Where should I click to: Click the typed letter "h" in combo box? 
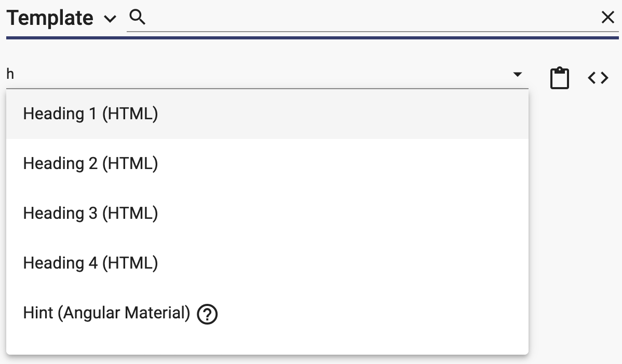(10, 74)
